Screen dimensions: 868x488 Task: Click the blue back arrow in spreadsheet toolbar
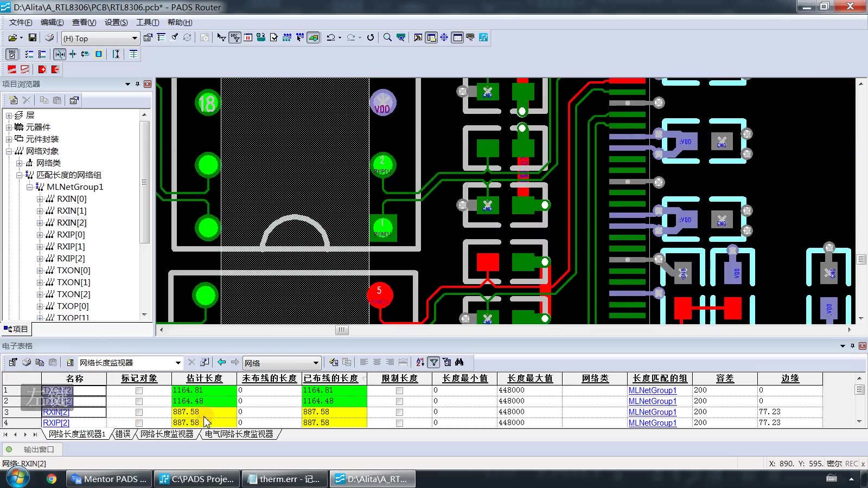point(221,362)
